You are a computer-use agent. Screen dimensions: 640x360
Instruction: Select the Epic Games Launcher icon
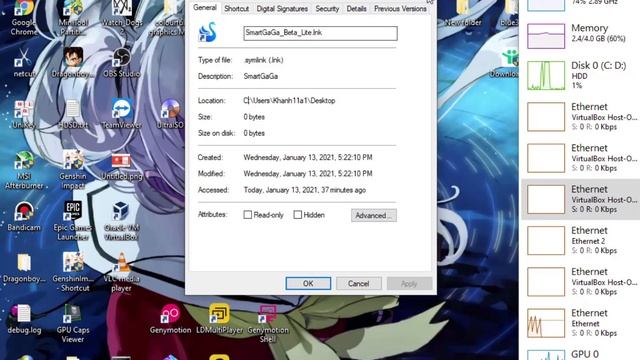[73, 220]
